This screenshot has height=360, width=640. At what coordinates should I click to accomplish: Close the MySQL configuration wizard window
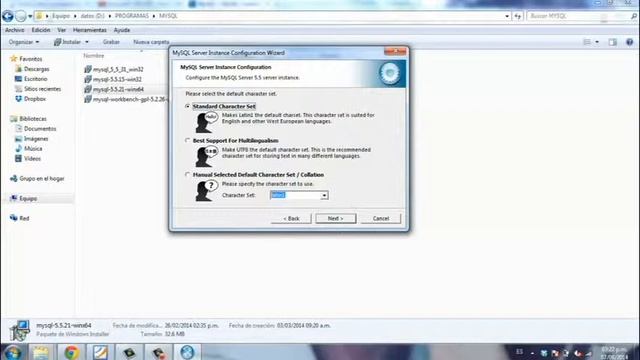click(x=395, y=51)
